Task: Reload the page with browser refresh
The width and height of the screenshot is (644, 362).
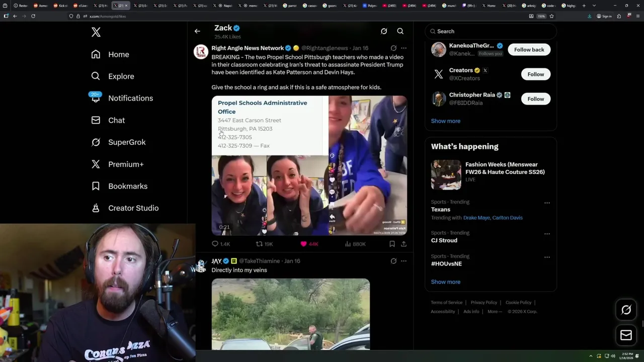Action: point(33,16)
